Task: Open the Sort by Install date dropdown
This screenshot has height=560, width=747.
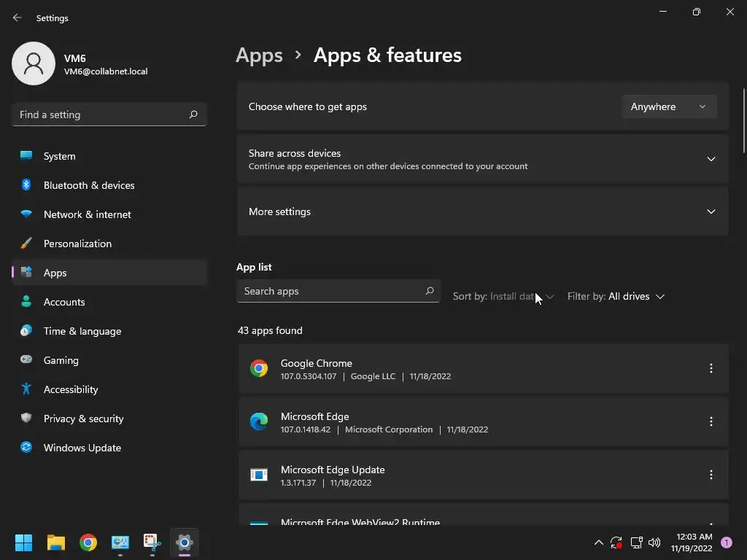Action: (503, 296)
